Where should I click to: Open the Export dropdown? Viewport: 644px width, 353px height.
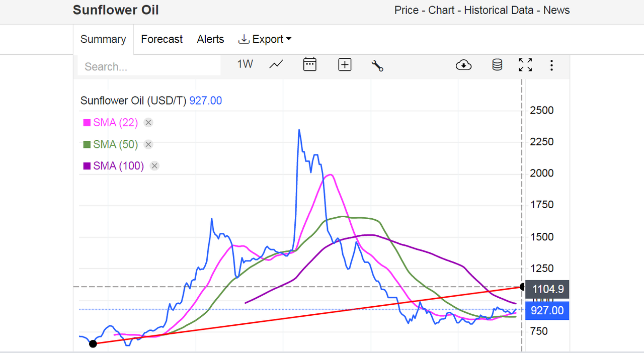[x=265, y=39]
